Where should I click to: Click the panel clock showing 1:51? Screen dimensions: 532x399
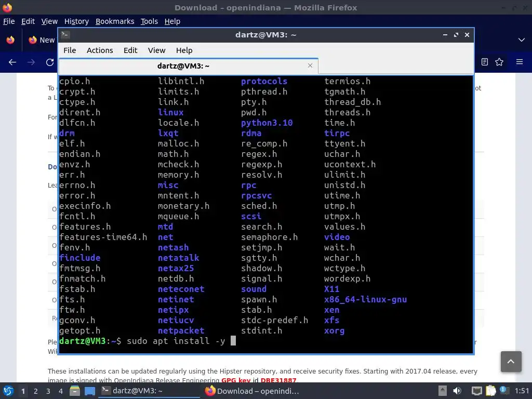[x=522, y=391]
